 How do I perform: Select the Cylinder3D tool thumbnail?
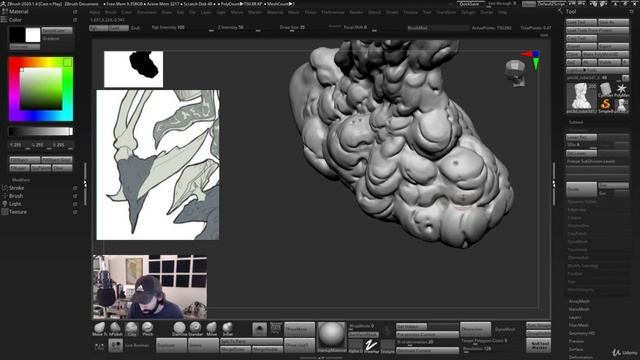click(606, 89)
